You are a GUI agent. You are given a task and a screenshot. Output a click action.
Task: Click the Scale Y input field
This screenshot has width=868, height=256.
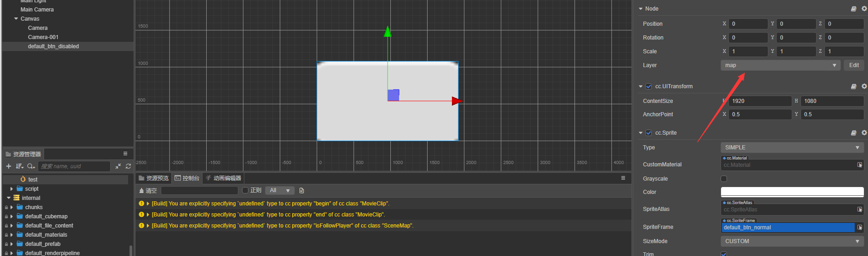(x=796, y=51)
